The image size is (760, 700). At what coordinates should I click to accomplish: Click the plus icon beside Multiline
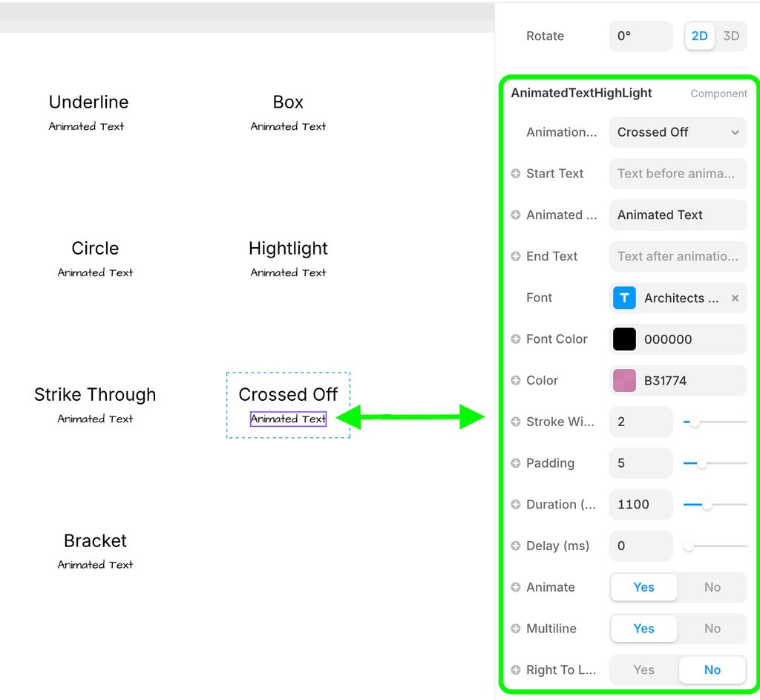(516, 629)
